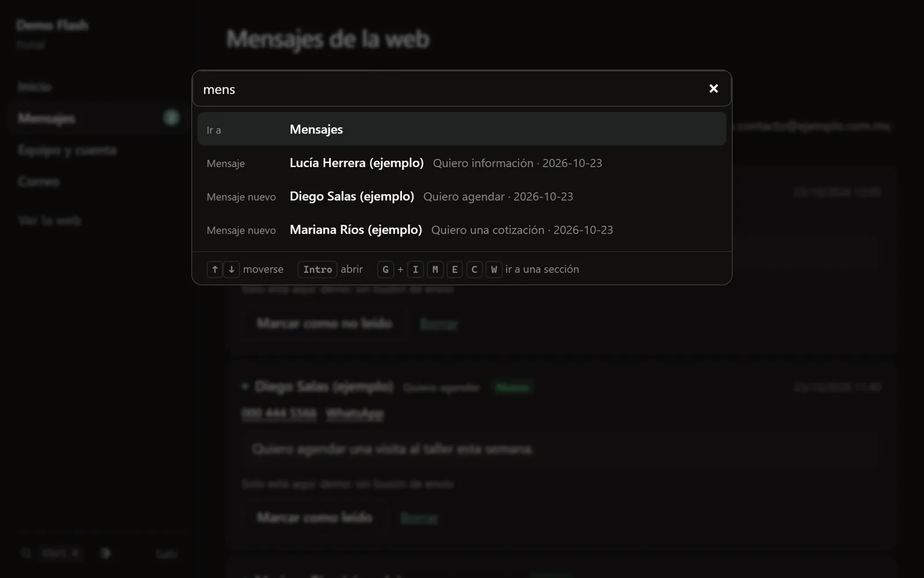This screenshot has height=578, width=924.
Task: Open Diego Salas (ejemplo) message result
Action: (461, 197)
